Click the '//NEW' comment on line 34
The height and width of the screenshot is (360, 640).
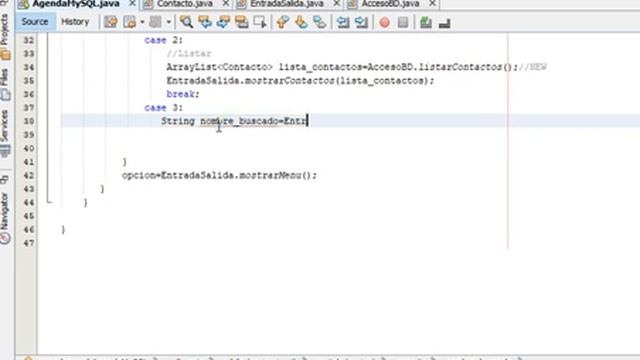tap(533, 67)
